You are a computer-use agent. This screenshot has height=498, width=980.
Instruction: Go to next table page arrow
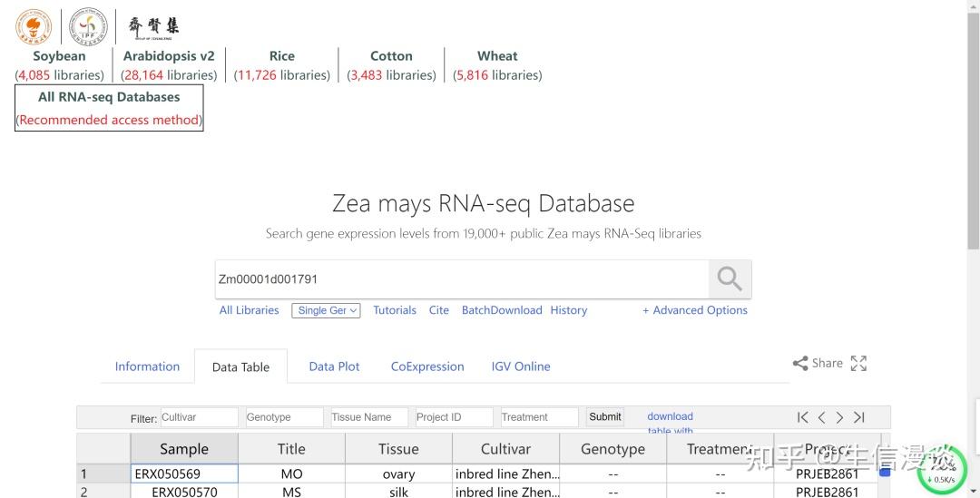(x=839, y=417)
